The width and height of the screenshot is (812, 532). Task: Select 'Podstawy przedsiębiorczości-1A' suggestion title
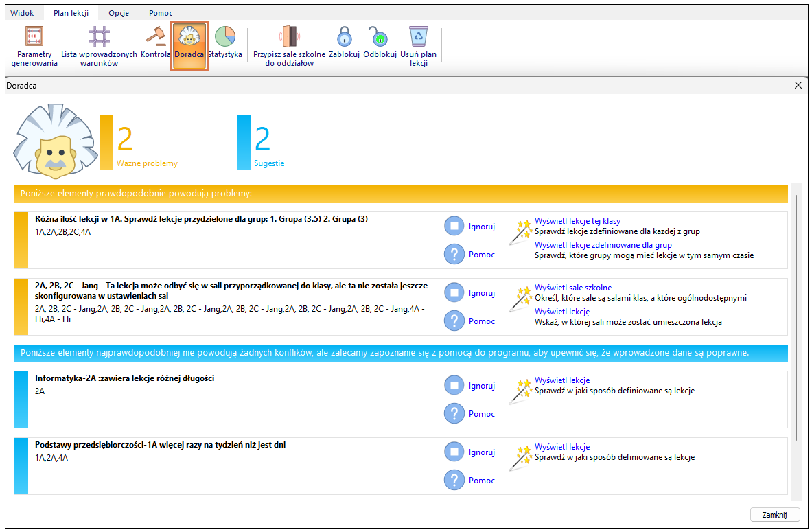pos(161,444)
